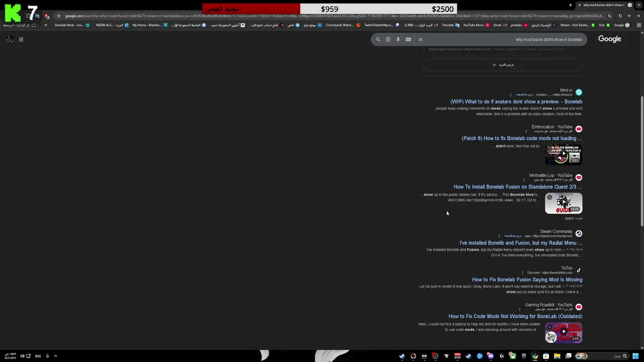Click YouTube favicon beside Minibattle Lop result
The width and height of the screenshot is (644, 362).
579,177
